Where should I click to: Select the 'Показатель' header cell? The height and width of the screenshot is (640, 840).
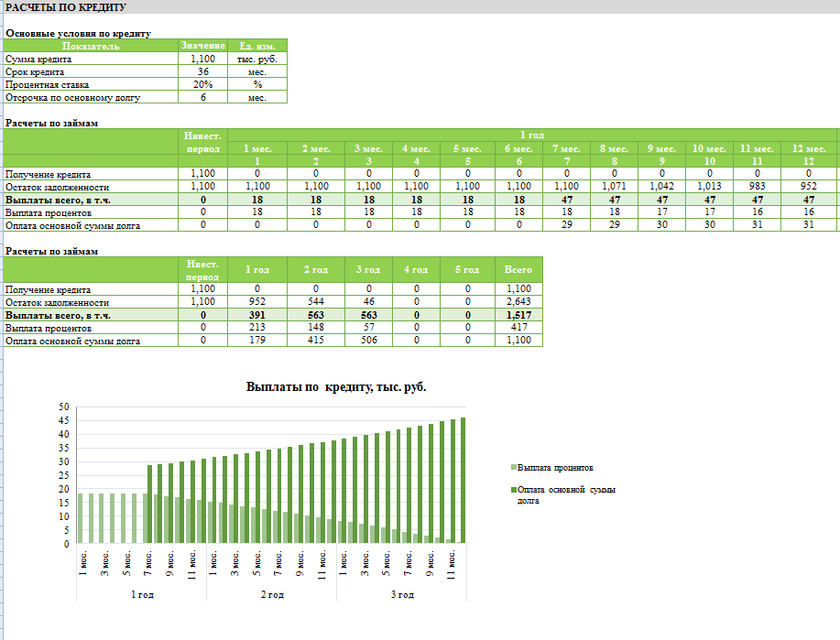(91, 46)
